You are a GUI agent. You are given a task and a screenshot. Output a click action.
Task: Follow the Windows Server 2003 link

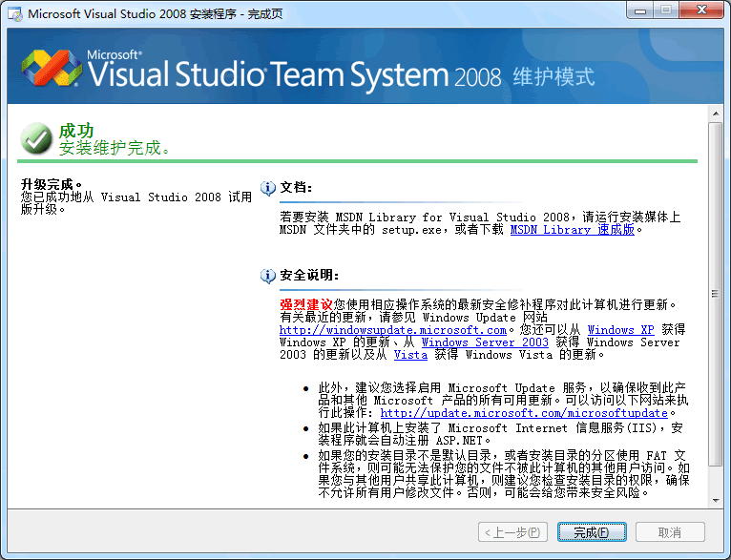click(x=485, y=342)
